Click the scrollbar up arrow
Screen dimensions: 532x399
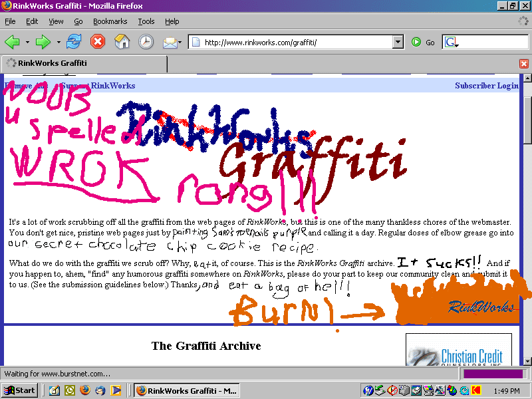point(527,78)
